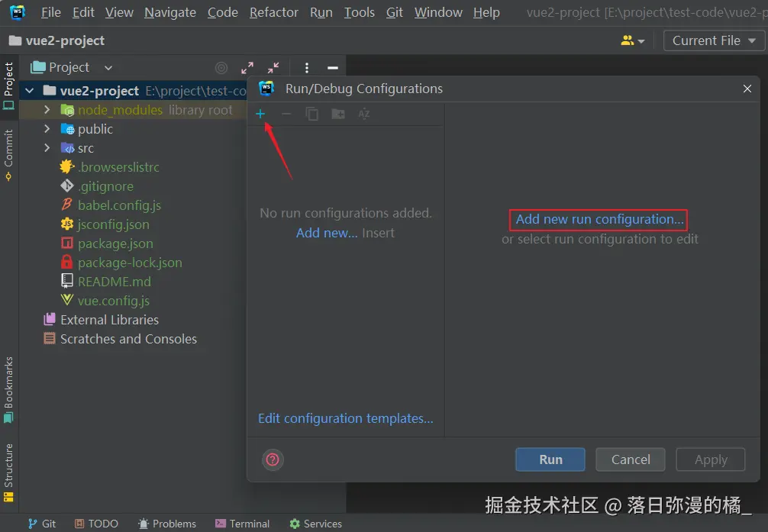
Task: Click the copy configuration icon
Action: [x=312, y=113]
